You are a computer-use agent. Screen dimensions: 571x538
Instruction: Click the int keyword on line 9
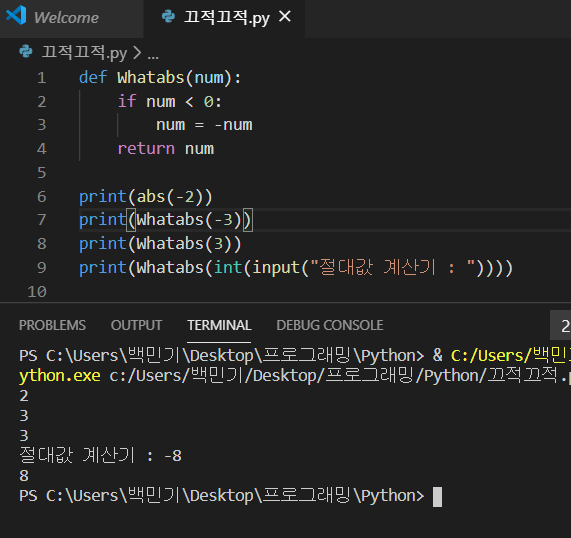(228, 267)
